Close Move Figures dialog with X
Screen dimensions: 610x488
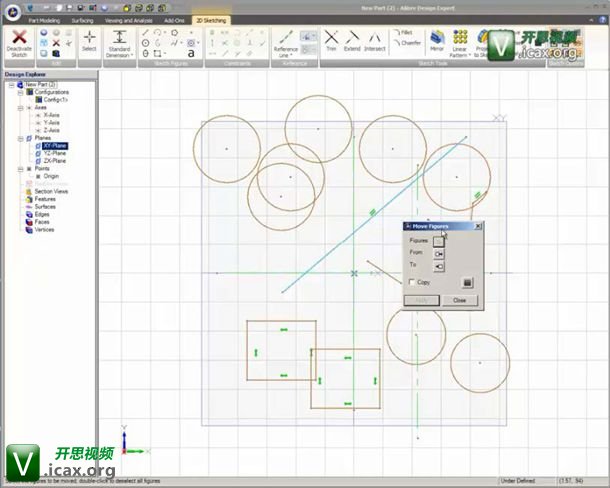pyautogui.click(x=478, y=226)
